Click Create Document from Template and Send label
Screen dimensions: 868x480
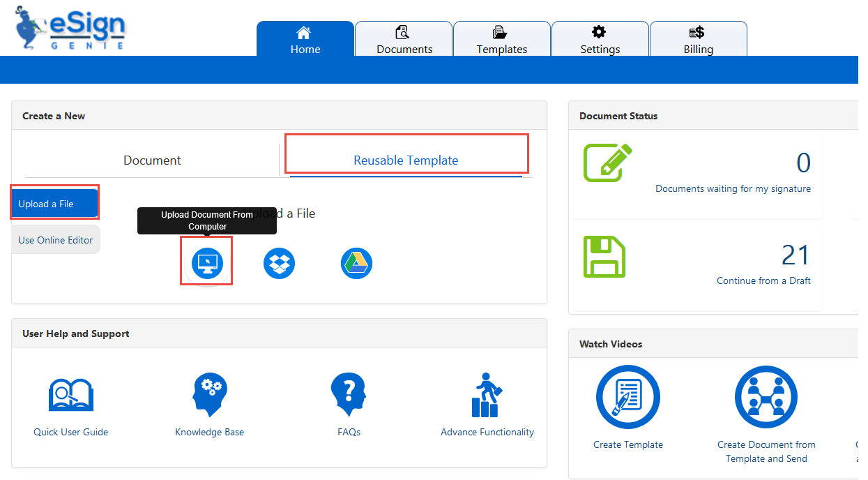click(766, 451)
